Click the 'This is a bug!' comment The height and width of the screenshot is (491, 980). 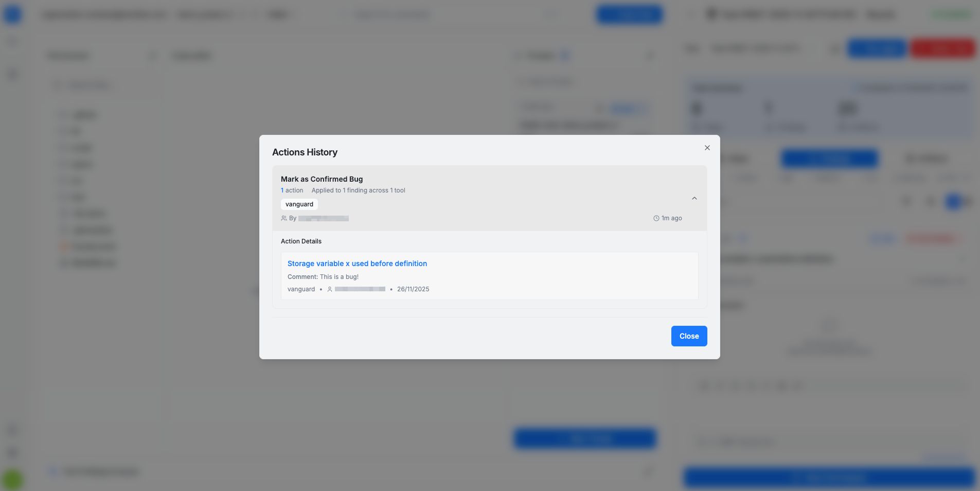pos(339,277)
